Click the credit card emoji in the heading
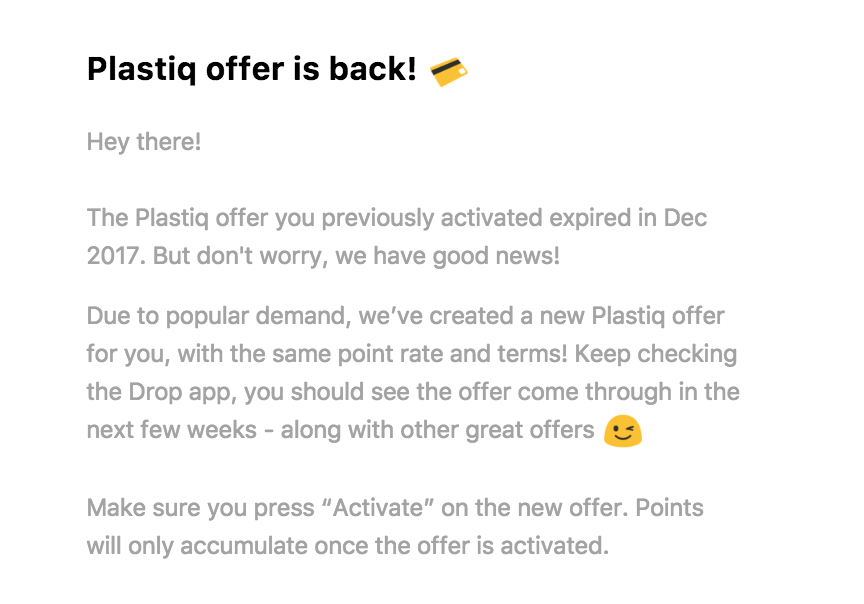Screen dimensions: 864x604 [448, 70]
